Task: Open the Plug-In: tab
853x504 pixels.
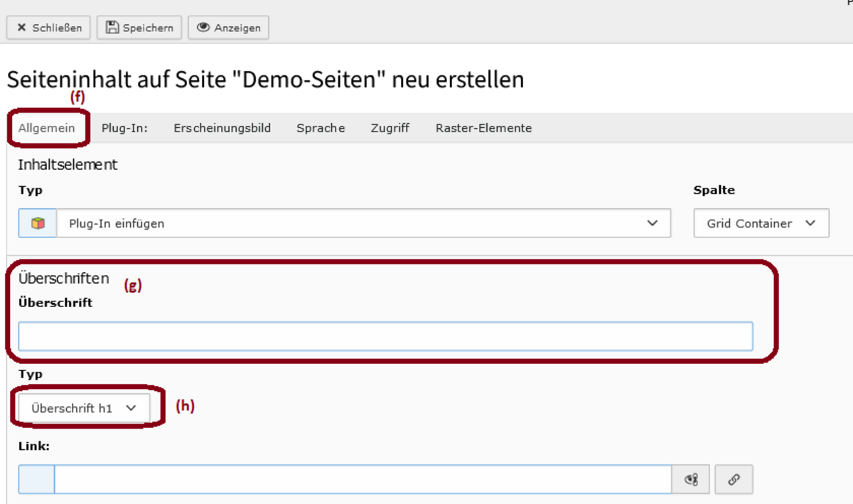Action: click(x=124, y=128)
